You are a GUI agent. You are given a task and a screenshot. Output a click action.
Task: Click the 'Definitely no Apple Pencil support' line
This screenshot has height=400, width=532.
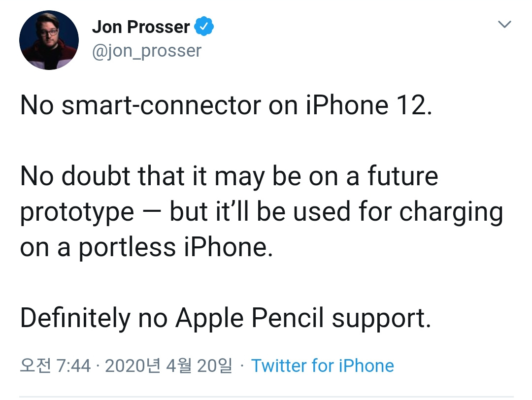click(x=226, y=318)
